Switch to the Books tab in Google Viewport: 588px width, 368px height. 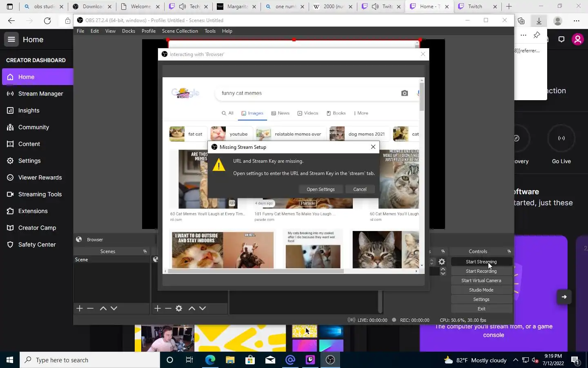336,113
